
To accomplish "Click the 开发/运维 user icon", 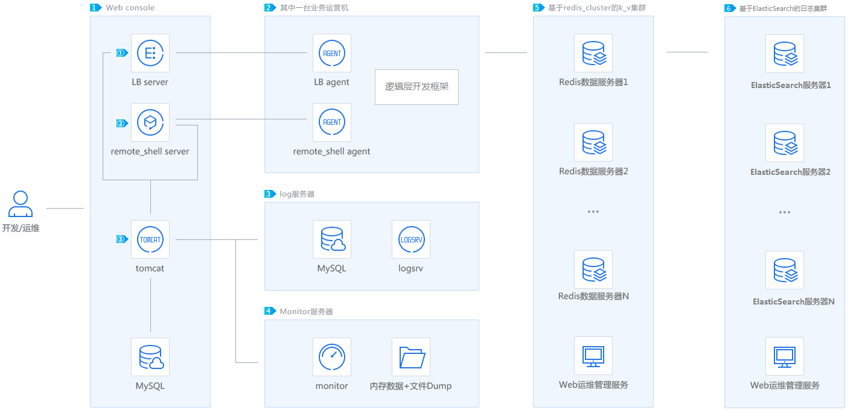I will (x=21, y=204).
